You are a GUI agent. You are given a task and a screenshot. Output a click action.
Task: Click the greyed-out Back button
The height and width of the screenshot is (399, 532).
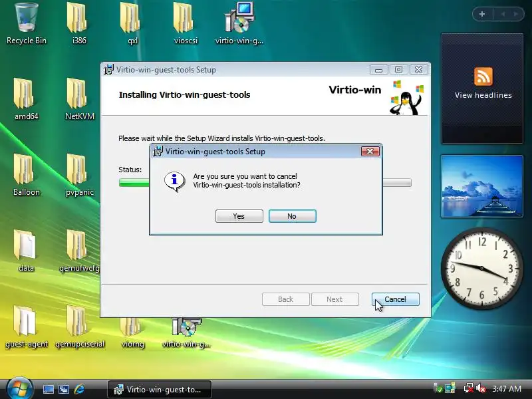pyautogui.click(x=286, y=299)
